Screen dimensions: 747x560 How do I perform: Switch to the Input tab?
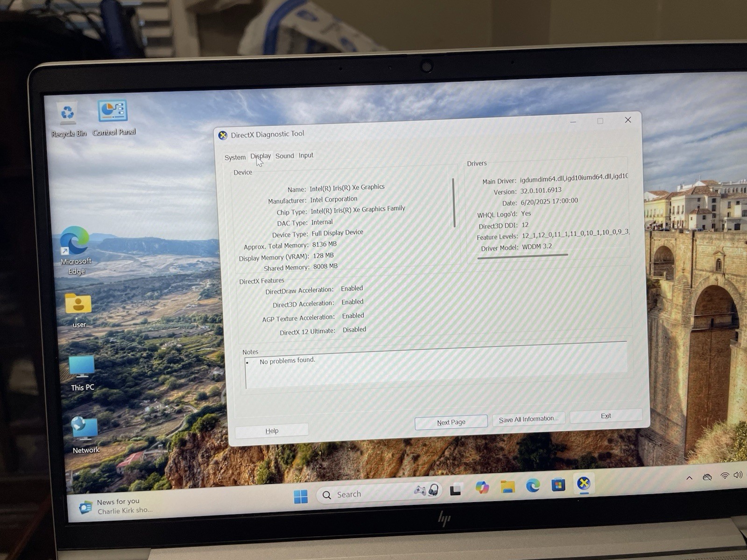coord(306,155)
